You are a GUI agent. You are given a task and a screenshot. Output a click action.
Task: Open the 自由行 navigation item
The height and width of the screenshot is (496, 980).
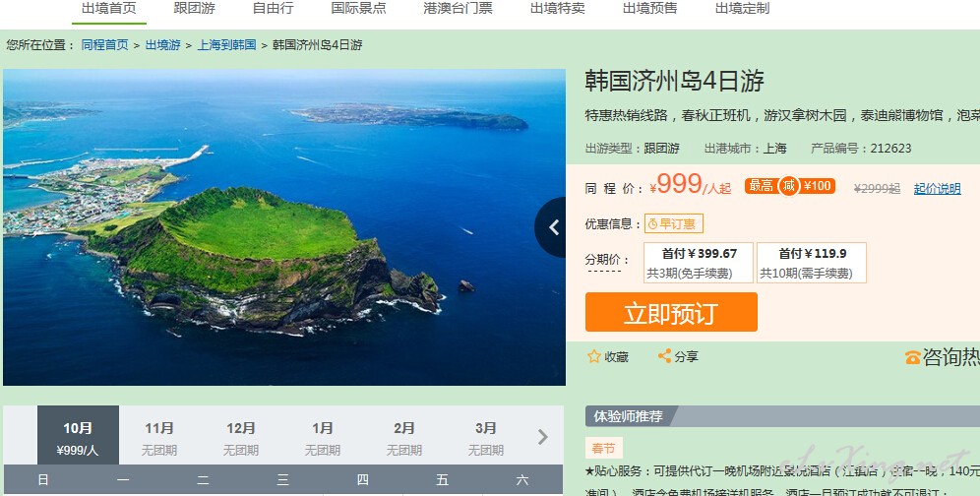[x=274, y=9]
